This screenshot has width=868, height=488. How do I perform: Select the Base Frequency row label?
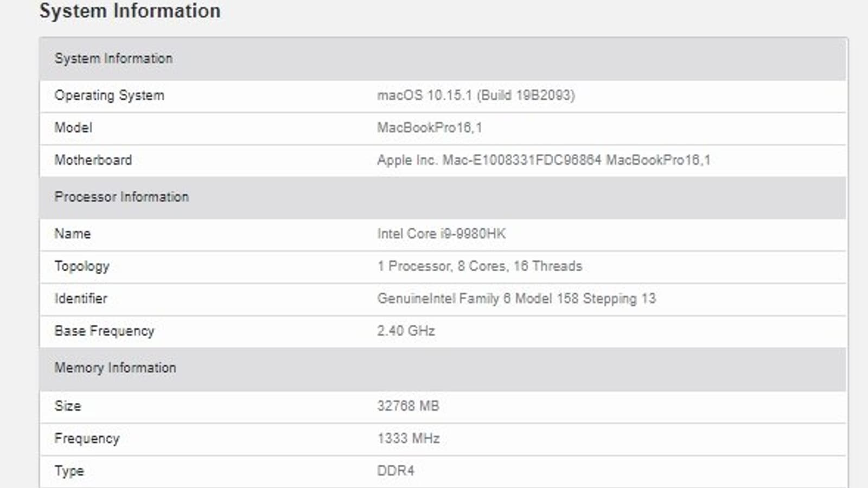104,331
